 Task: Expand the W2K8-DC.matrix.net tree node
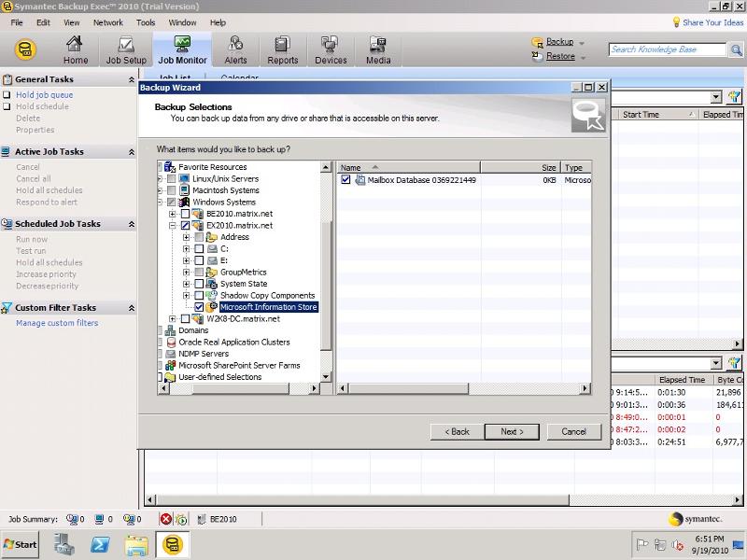(173, 318)
